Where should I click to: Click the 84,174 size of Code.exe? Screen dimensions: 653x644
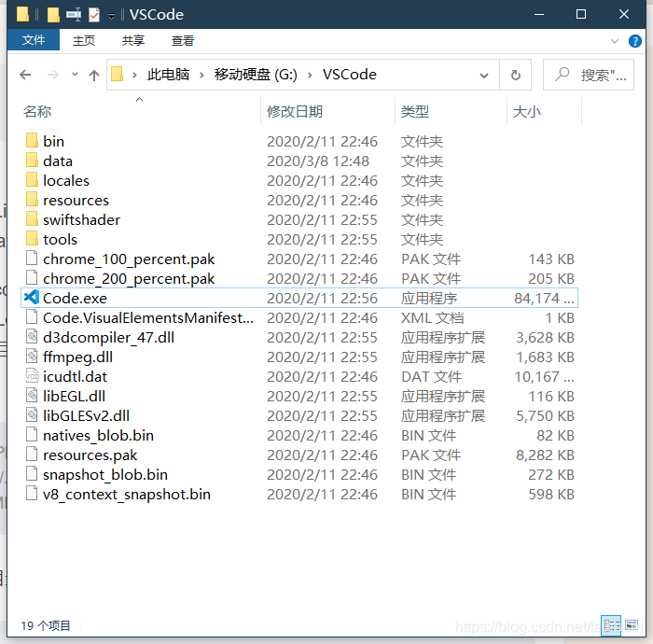click(x=544, y=298)
